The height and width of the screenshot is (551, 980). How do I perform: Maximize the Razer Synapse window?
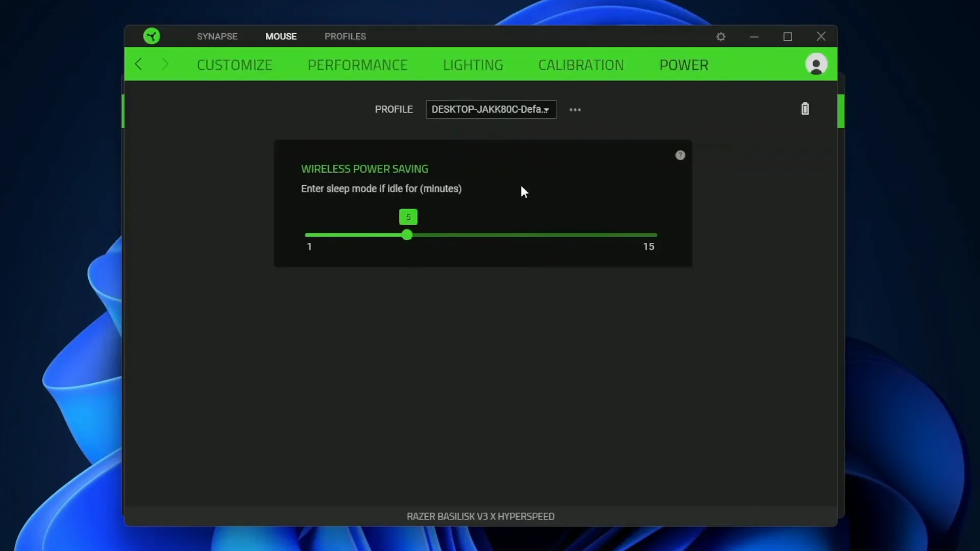coord(788,37)
